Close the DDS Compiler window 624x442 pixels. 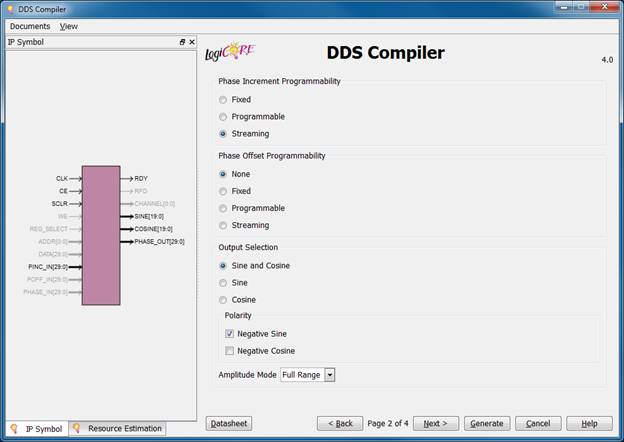tap(604, 7)
